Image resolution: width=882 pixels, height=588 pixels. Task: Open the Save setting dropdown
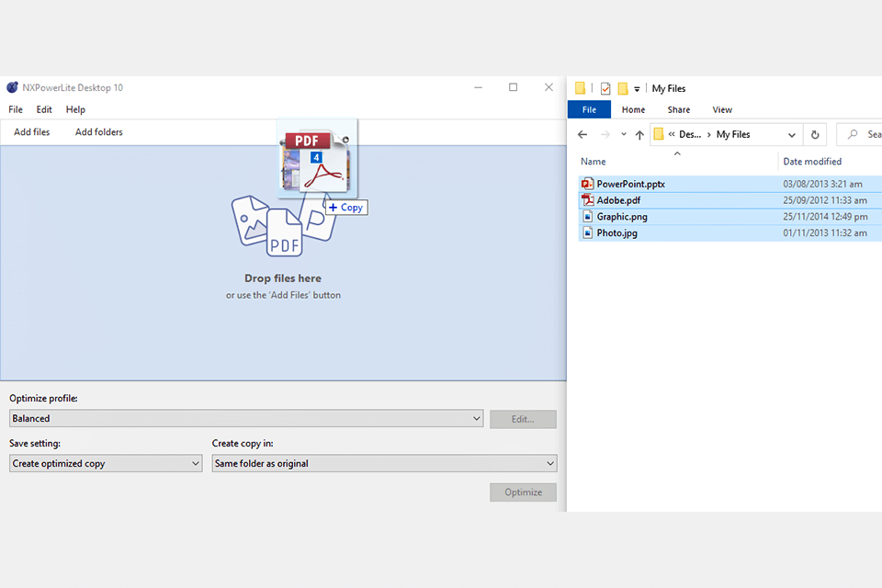[x=195, y=464]
